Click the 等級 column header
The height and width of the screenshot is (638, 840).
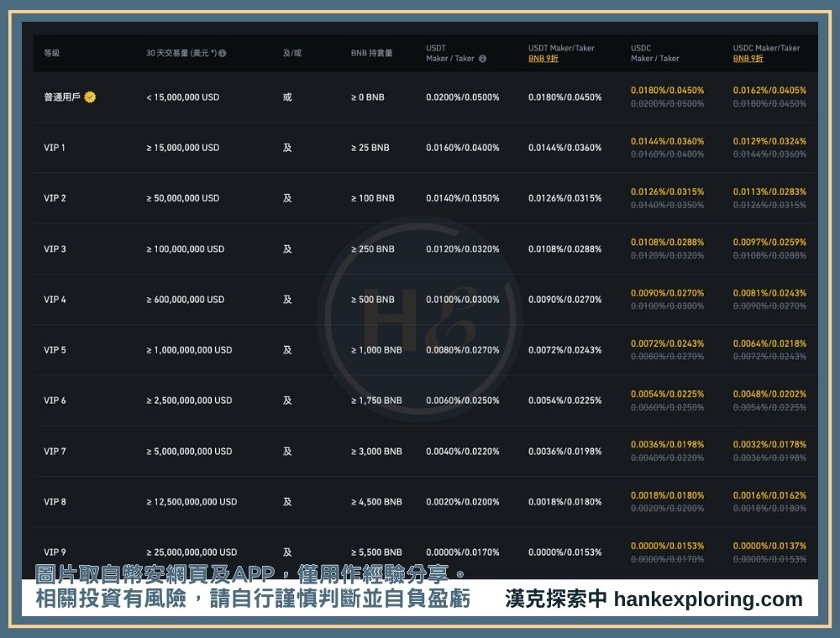(x=51, y=53)
